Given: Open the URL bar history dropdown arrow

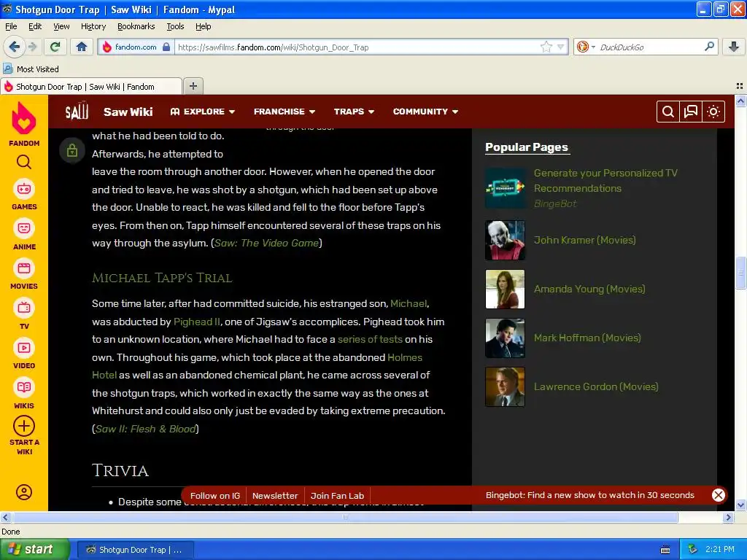Looking at the screenshot, I should pos(561,47).
